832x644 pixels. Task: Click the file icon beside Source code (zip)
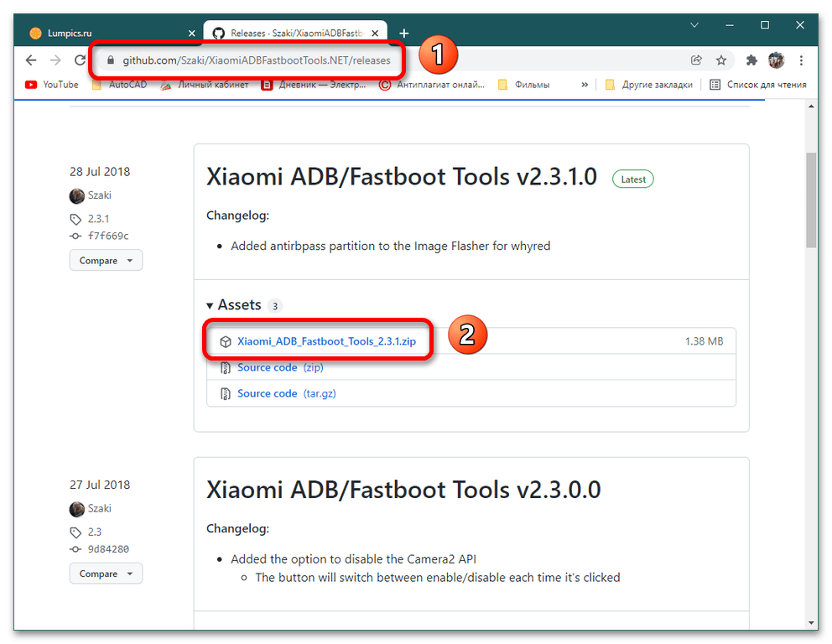226,367
